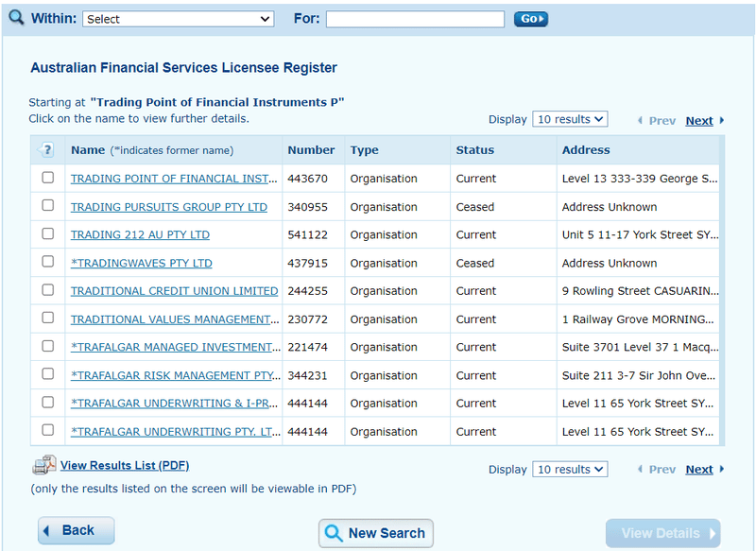Tick checkbox for Trading Point of Financial Inst
Screen dimensions: 756x551
(48, 178)
